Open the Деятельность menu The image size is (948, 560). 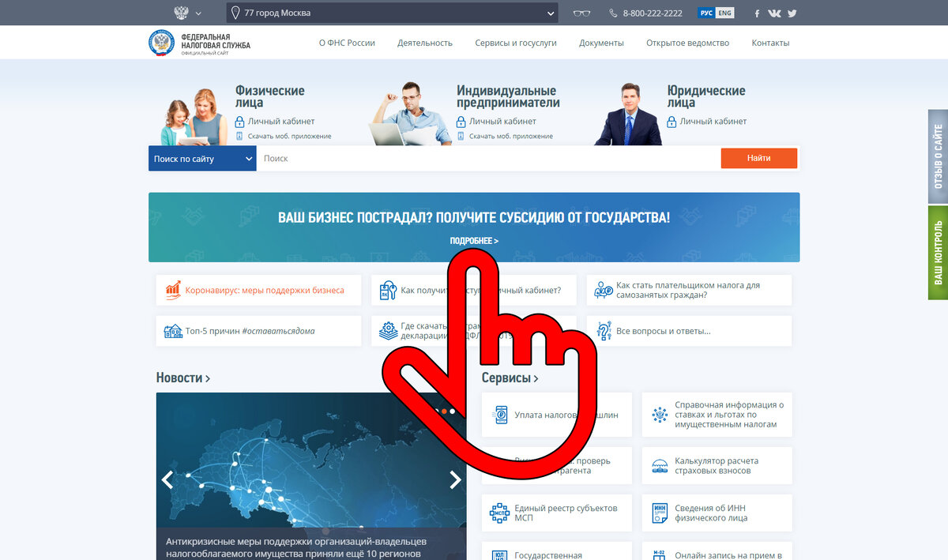point(425,43)
